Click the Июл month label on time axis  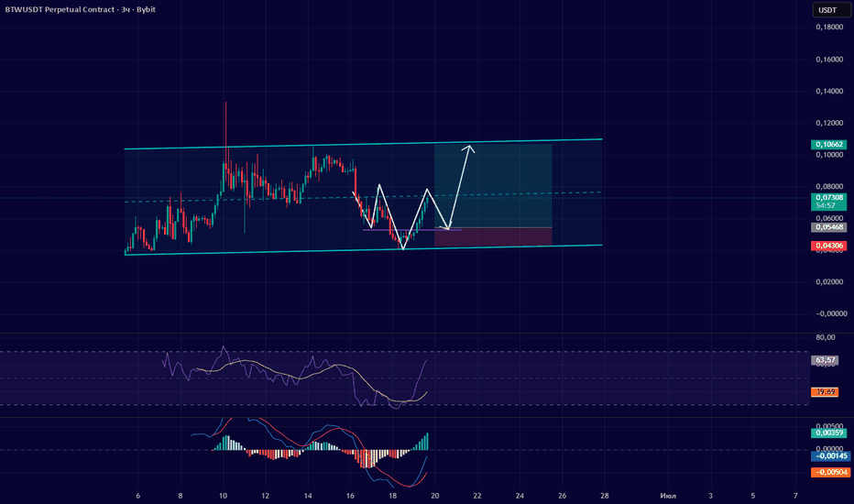tap(668, 496)
